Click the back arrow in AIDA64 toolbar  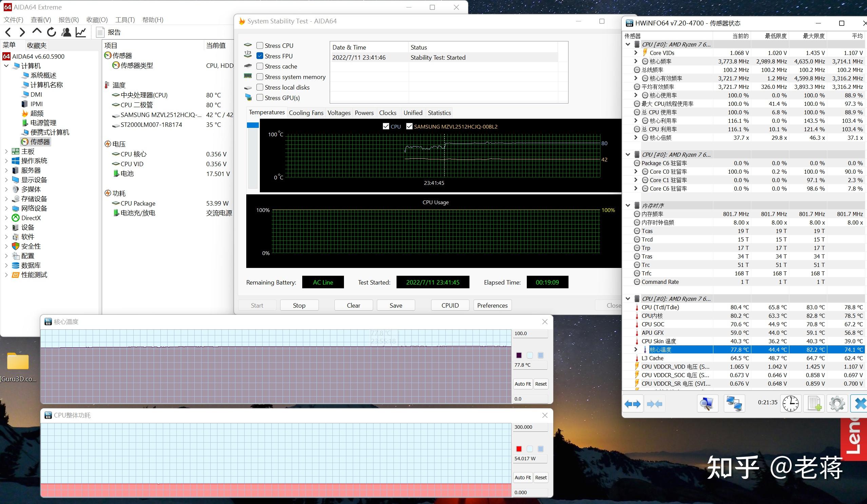point(8,32)
